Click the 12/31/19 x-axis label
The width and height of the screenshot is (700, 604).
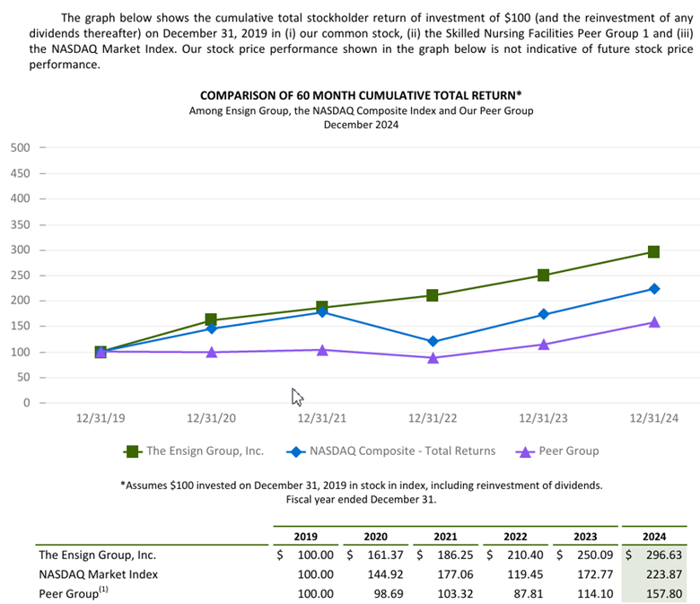coord(101,418)
